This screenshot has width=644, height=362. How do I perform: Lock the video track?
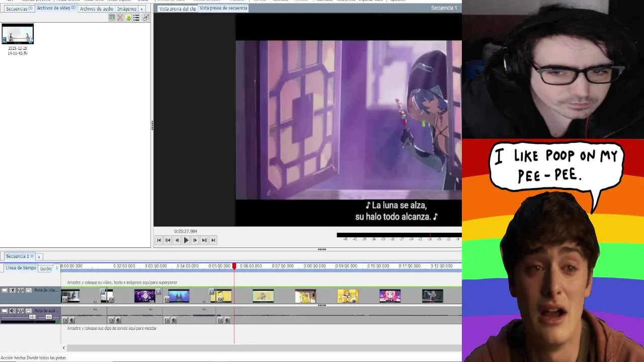tap(29, 290)
